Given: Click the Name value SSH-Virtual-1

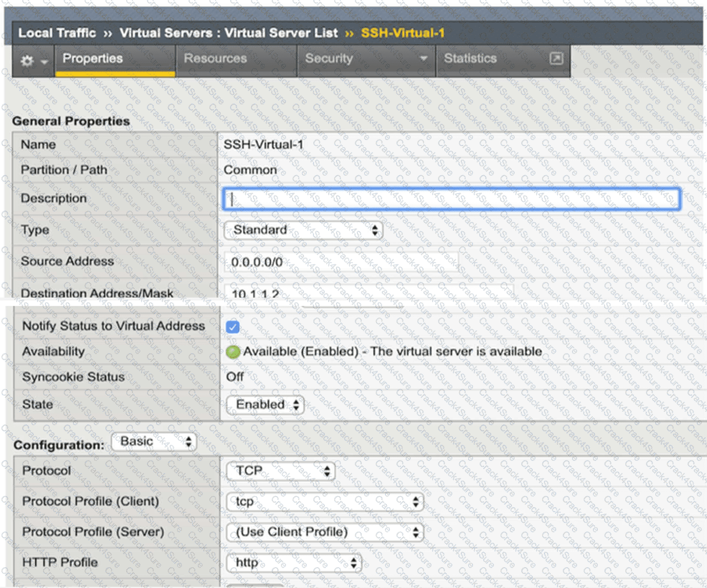Looking at the screenshot, I should point(263,145).
